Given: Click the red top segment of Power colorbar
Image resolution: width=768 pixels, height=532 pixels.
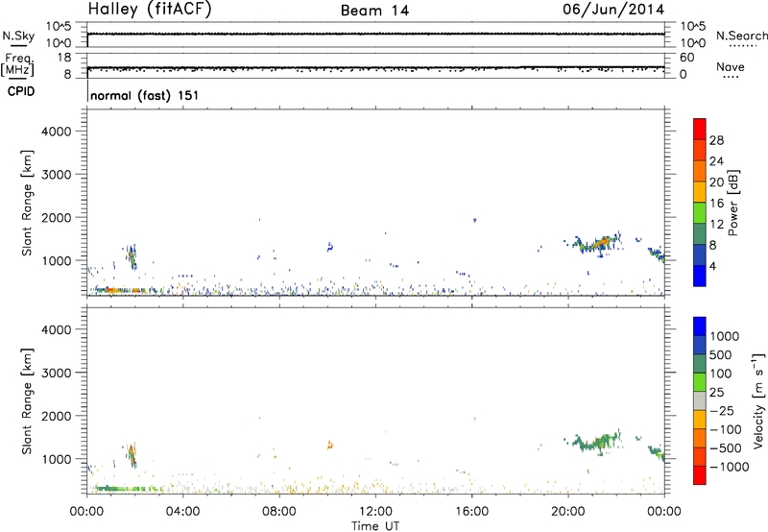Looking at the screenshot, I should (700, 129).
